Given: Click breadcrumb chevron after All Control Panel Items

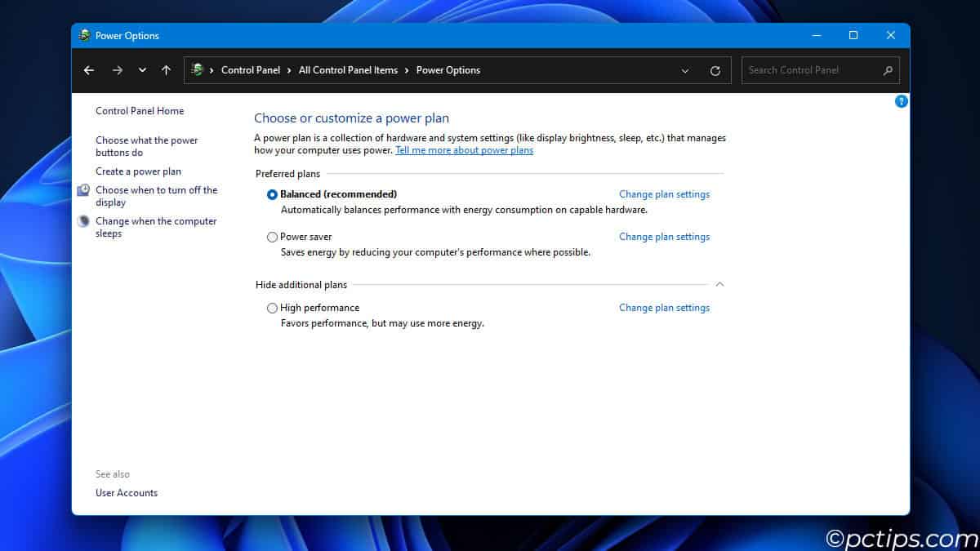Looking at the screenshot, I should pyautogui.click(x=407, y=70).
